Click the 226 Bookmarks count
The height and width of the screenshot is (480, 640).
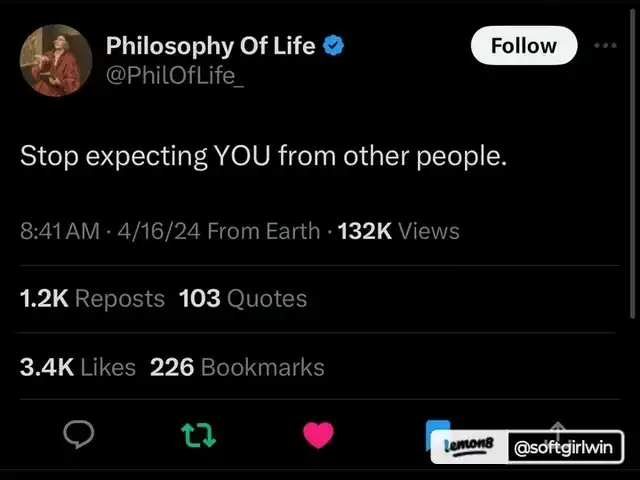(x=237, y=367)
